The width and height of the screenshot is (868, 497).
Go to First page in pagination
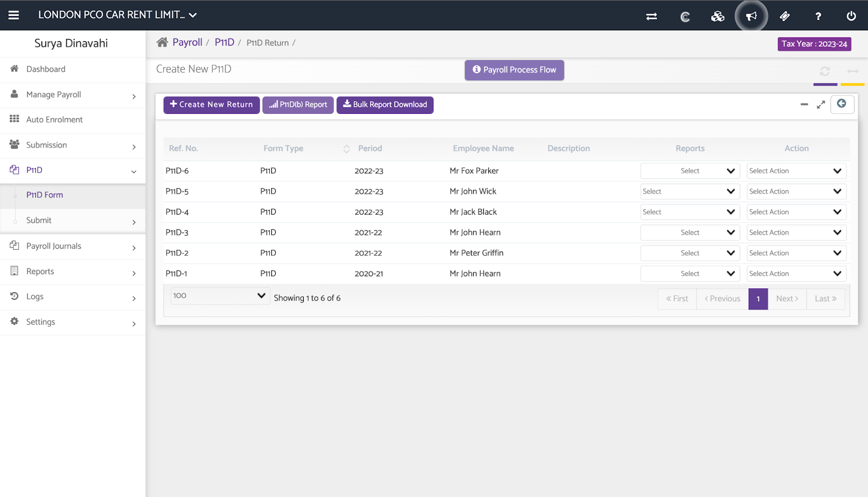(x=677, y=299)
